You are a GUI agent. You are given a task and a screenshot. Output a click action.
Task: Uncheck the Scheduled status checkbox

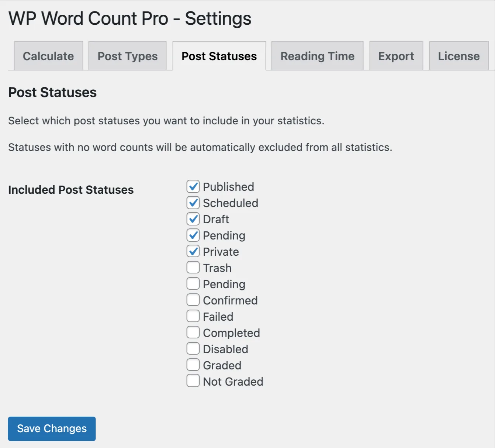point(193,203)
